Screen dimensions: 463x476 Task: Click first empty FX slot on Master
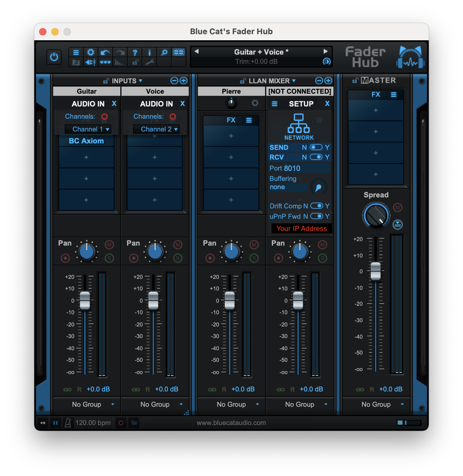click(376, 110)
